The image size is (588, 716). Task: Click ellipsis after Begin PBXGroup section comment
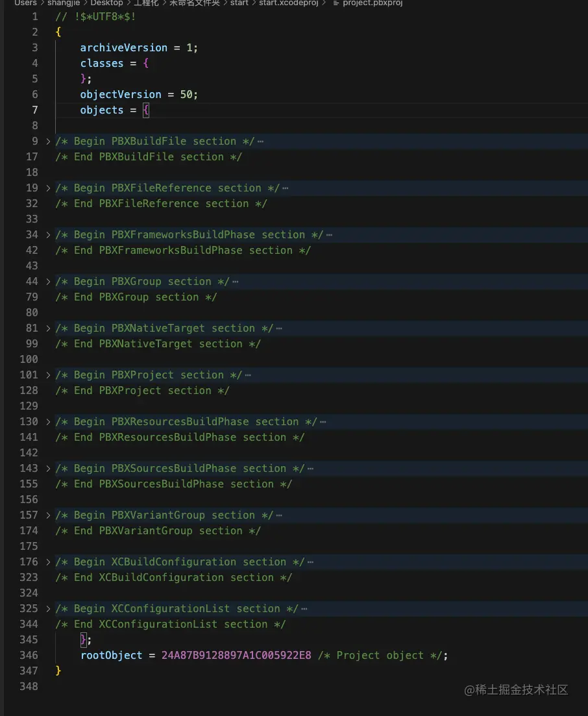(235, 282)
